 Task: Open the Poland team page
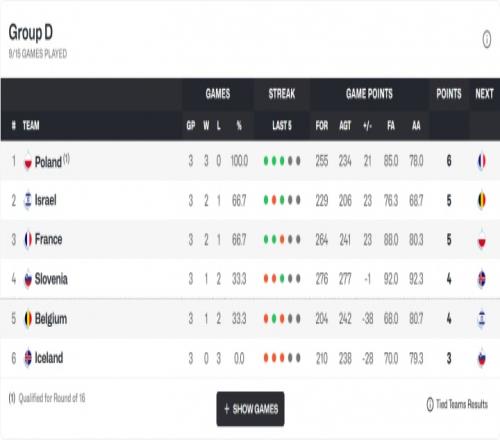tap(48, 162)
